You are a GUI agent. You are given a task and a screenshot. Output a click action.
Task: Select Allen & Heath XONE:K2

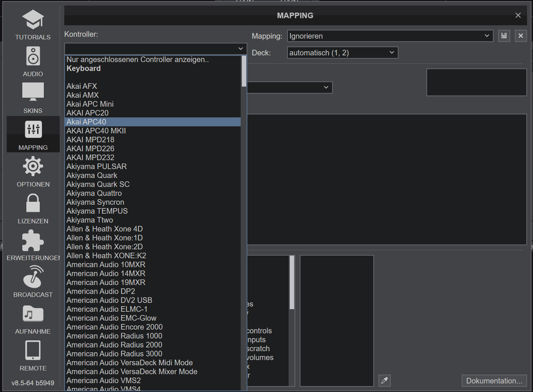[153, 256]
